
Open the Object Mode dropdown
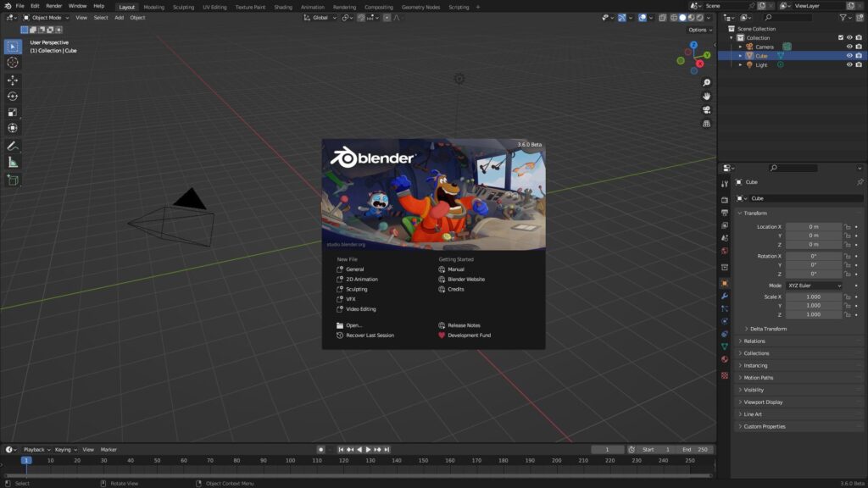pos(47,17)
